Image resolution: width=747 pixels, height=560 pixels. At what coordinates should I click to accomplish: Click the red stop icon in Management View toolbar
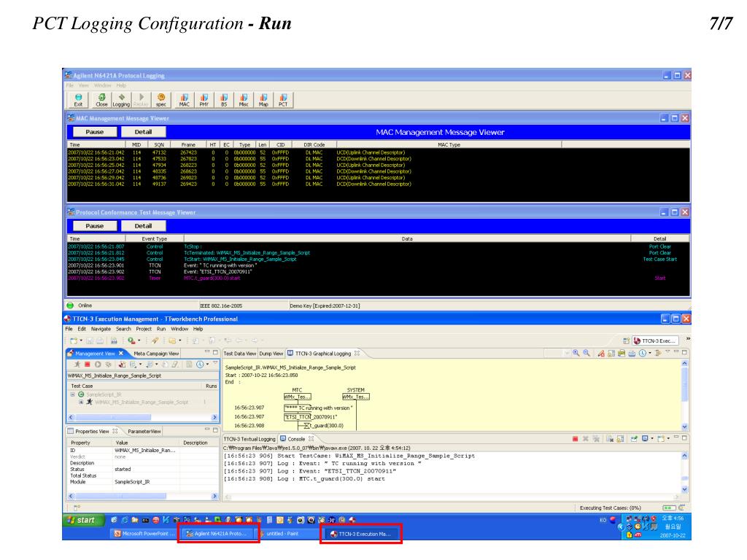pyautogui.click(x=88, y=365)
